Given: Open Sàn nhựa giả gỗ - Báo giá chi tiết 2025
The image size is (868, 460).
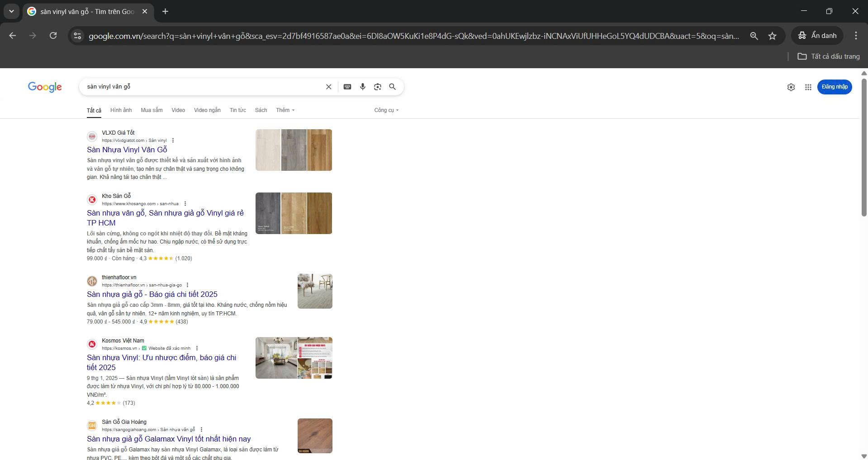Looking at the screenshot, I should tap(152, 294).
